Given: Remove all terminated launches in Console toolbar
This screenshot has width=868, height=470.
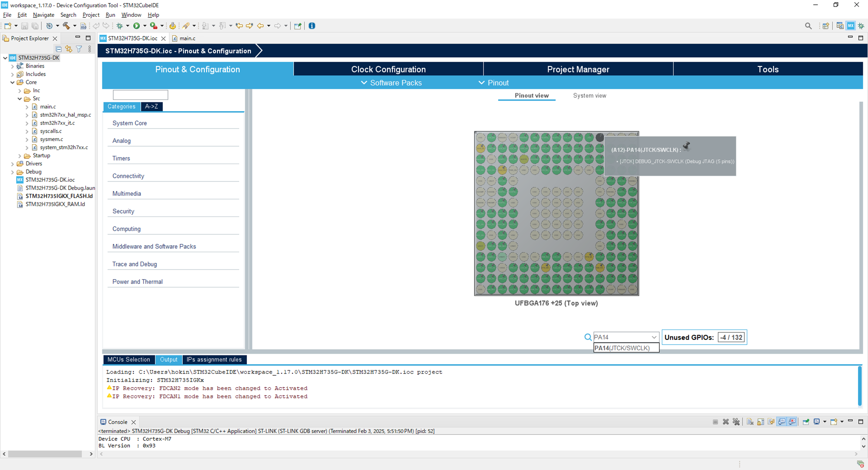Looking at the screenshot, I should click(736, 421).
